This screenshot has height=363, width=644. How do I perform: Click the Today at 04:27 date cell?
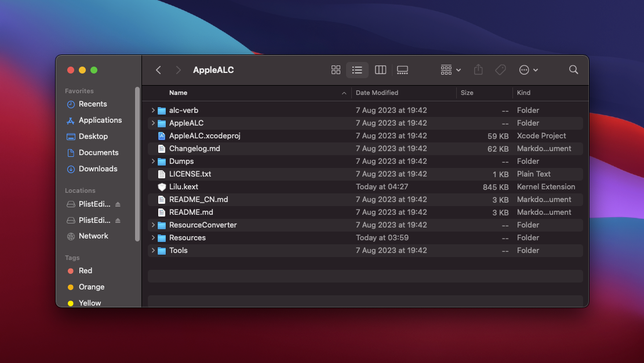[x=382, y=186]
